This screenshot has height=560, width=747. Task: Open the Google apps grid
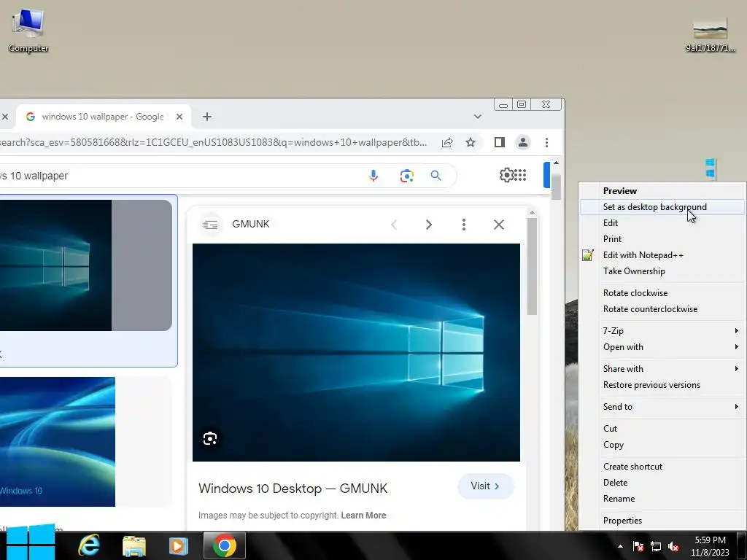pos(521,175)
